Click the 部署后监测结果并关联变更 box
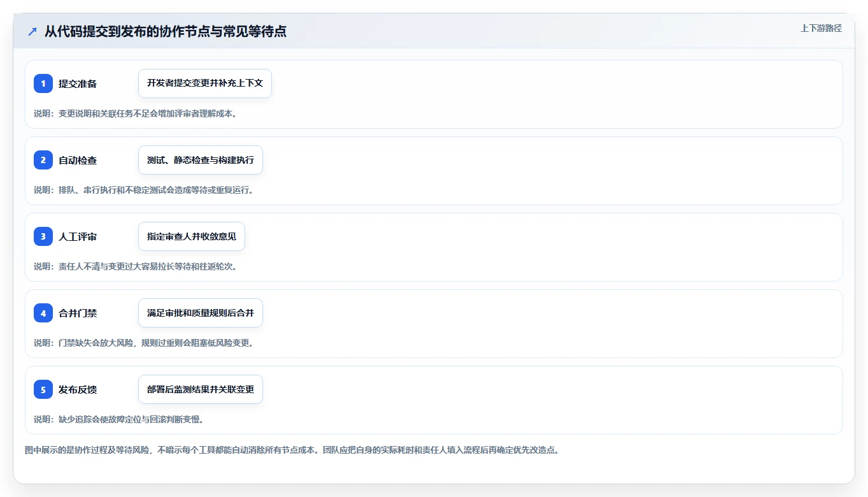 (x=201, y=389)
